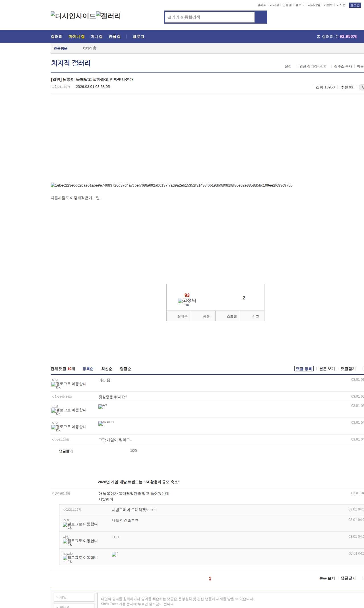Click the blue search button beside the search box
This screenshot has height=608, width=364.
pyautogui.click(x=261, y=17)
